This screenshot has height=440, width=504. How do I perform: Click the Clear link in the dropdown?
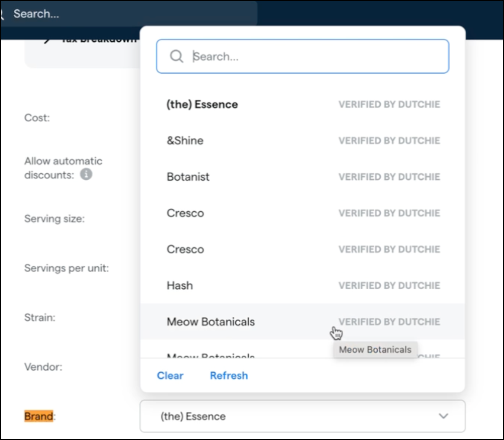(x=170, y=375)
